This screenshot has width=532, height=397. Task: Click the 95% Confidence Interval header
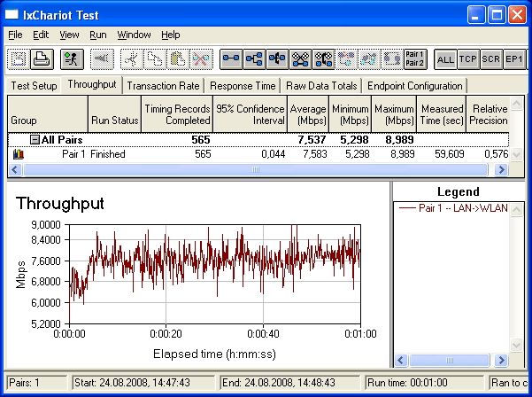coord(250,114)
